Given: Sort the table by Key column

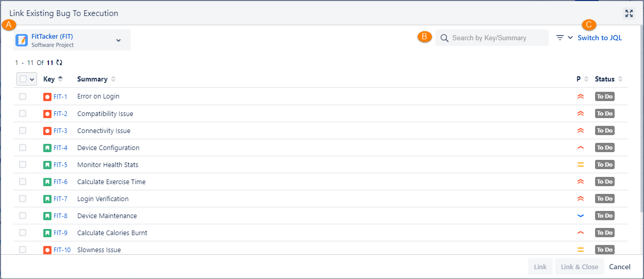Looking at the screenshot, I should [53, 79].
